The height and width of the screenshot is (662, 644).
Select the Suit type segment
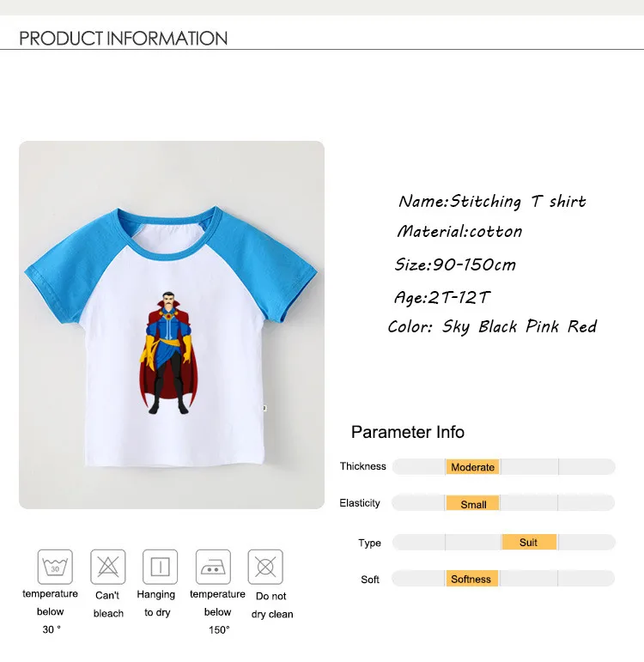[x=529, y=542]
